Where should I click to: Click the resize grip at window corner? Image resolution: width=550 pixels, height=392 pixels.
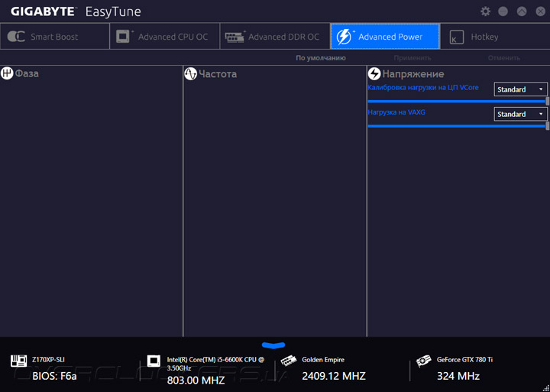[547, 389]
